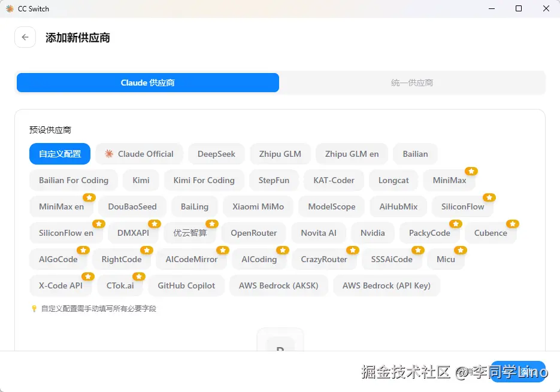Switch to the Claude 供应商 tab
The width and height of the screenshot is (560, 392).
(148, 83)
